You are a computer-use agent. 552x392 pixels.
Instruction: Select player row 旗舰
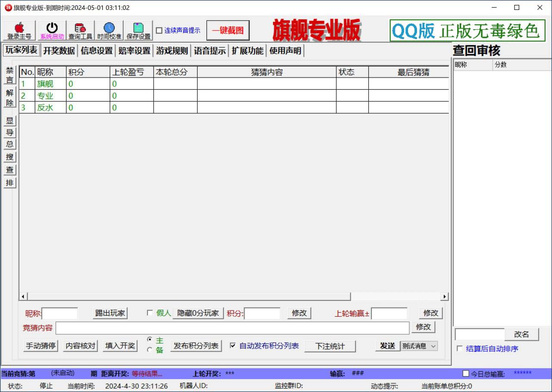click(x=234, y=84)
